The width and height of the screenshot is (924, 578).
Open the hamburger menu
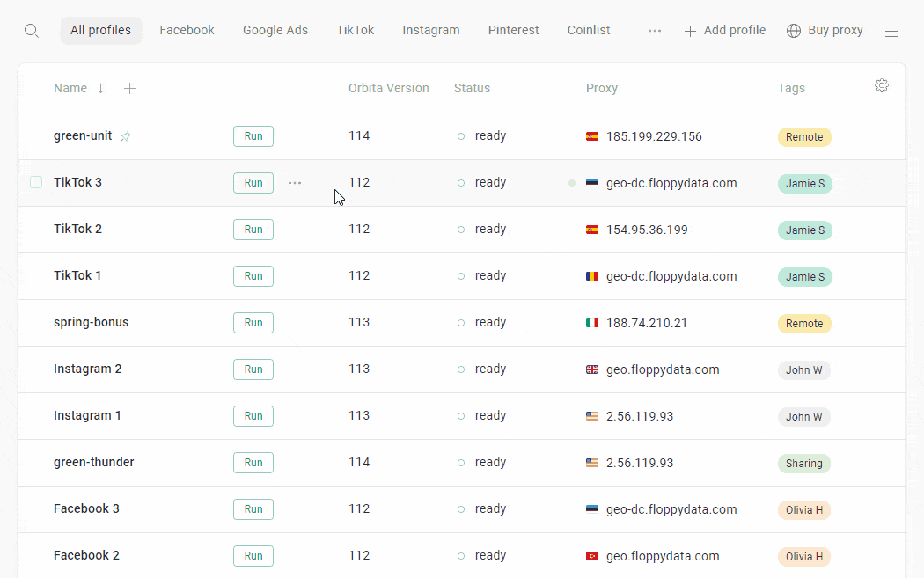[891, 31]
